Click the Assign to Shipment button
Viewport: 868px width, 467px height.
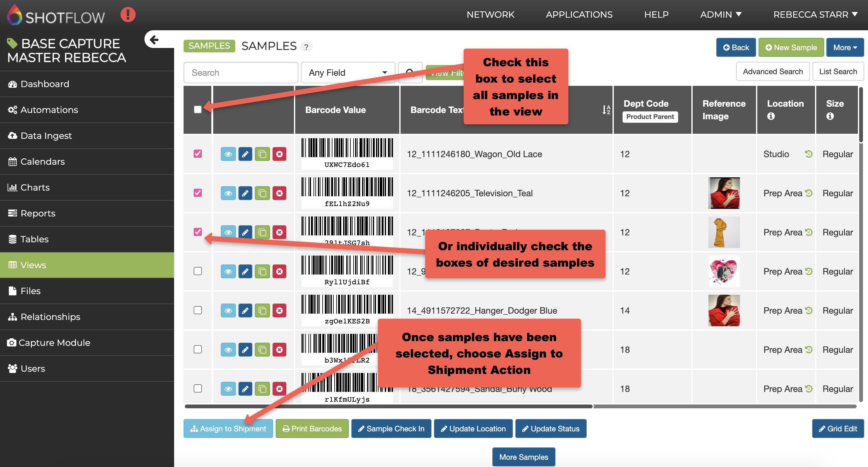coord(228,429)
